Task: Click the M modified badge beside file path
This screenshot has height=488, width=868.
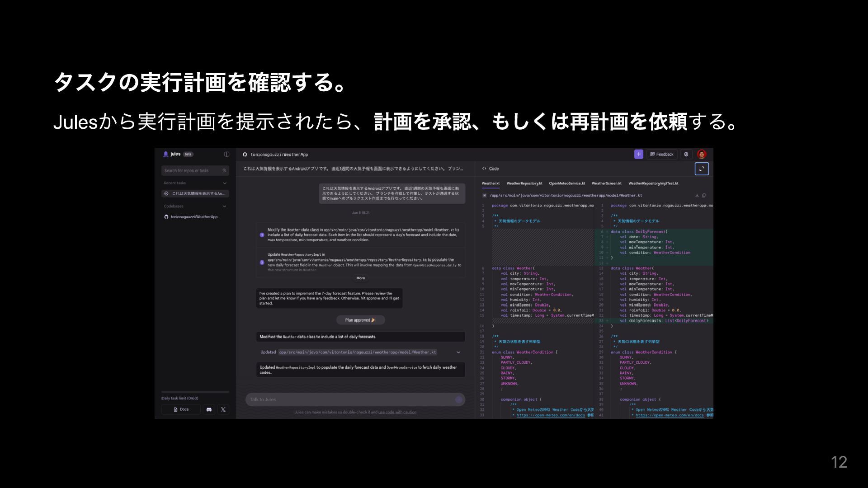Action: tap(485, 196)
